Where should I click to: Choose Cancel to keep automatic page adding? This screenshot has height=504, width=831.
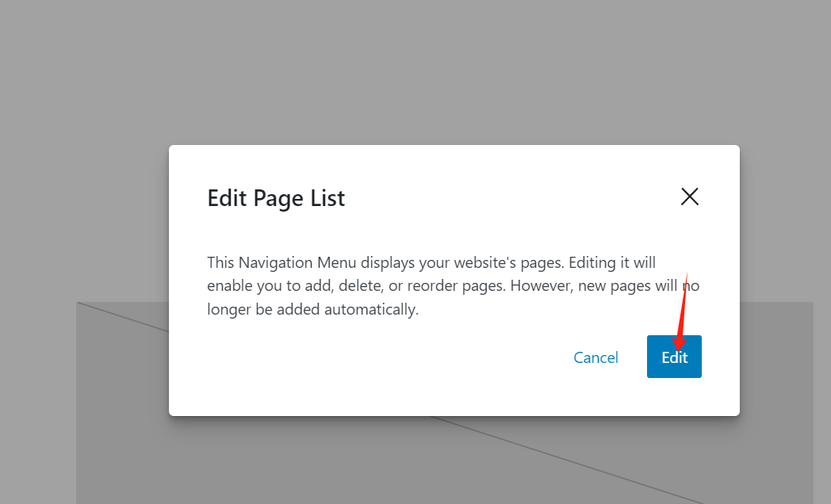tap(595, 357)
